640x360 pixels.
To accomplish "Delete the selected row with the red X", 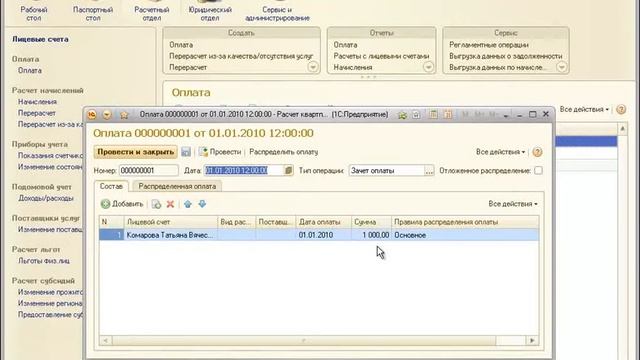I will pyautogui.click(x=171, y=204).
